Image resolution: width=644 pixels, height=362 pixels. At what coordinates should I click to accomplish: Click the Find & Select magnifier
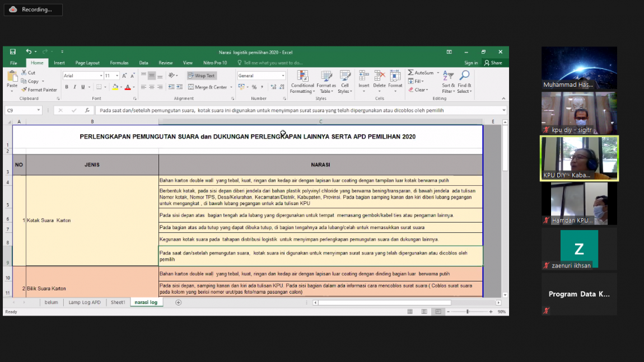(x=464, y=82)
